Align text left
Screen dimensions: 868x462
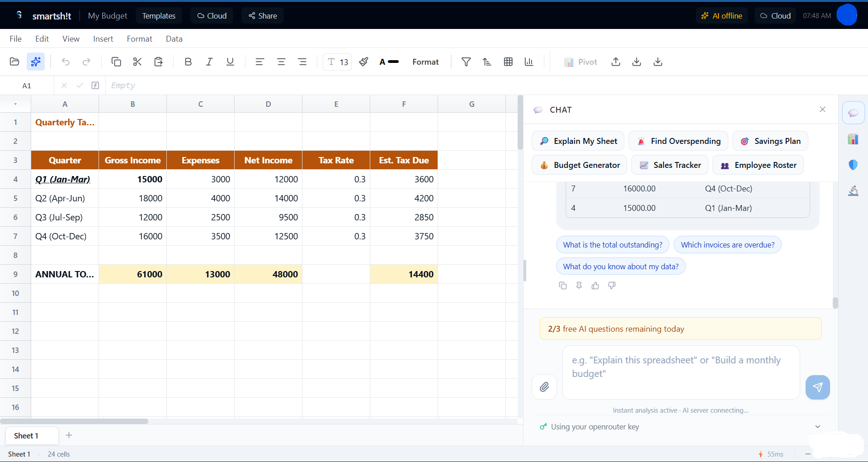[x=259, y=62]
